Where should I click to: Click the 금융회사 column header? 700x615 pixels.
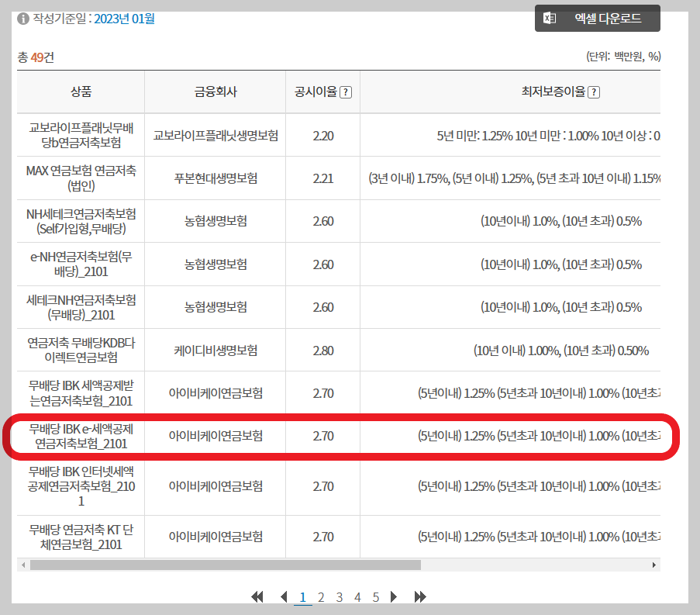[x=216, y=92]
